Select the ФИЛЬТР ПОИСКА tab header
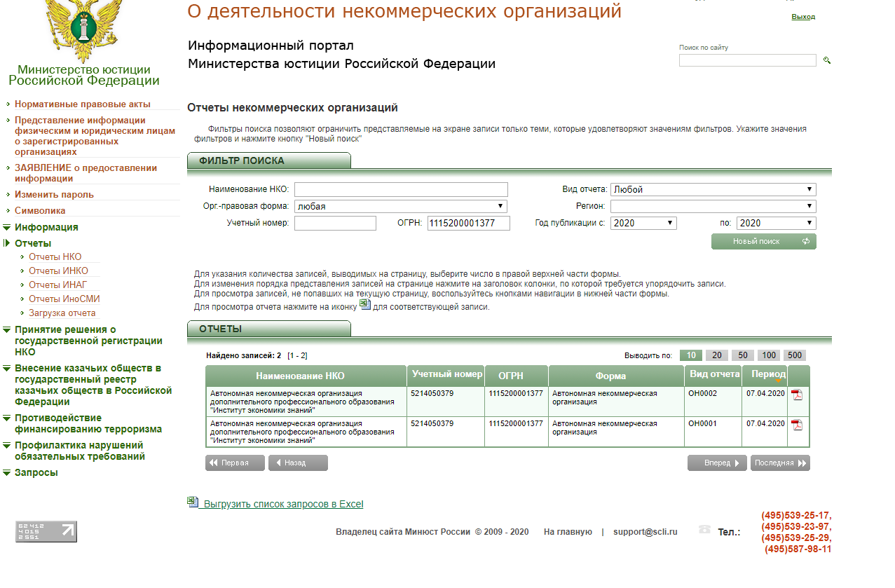Image resolution: width=895 pixels, height=588 pixels. pos(269,160)
